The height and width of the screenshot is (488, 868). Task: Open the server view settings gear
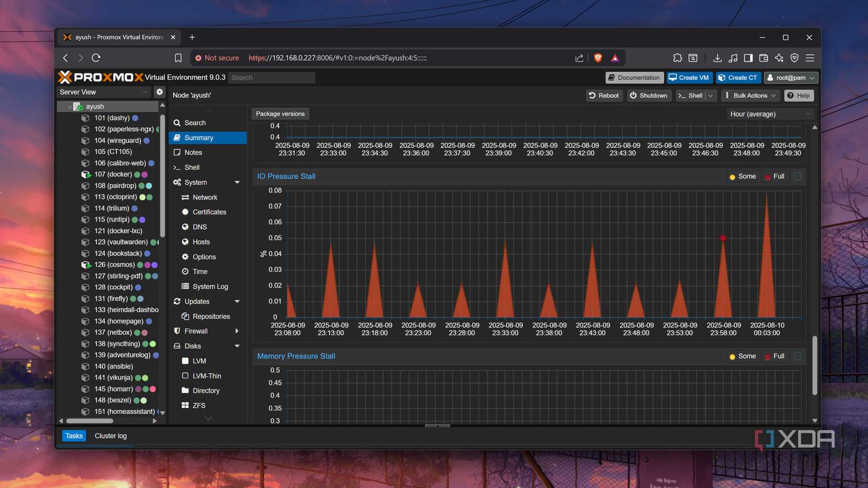pyautogui.click(x=159, y=91)
